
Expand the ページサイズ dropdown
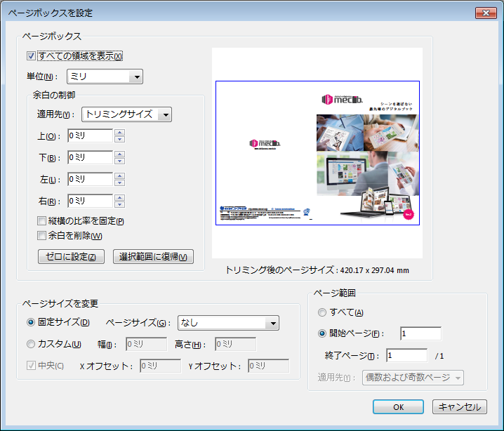(228, 323)
